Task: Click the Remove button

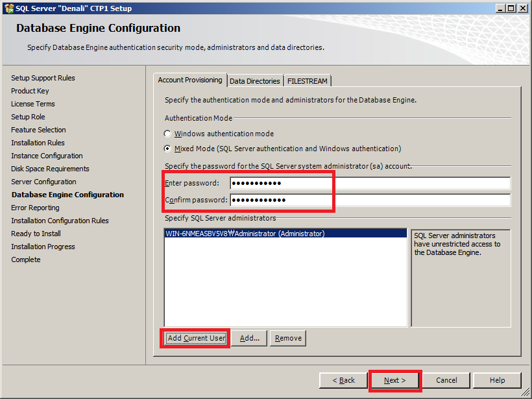Action: (x=288, y=338)
